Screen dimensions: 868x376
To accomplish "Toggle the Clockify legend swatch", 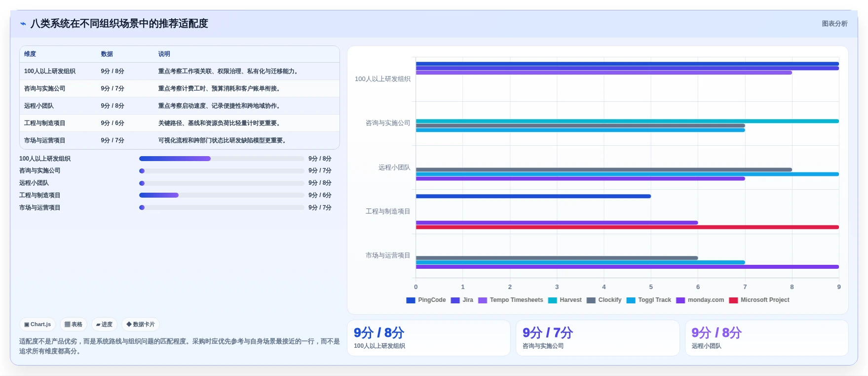I will [x=591, y=300].
